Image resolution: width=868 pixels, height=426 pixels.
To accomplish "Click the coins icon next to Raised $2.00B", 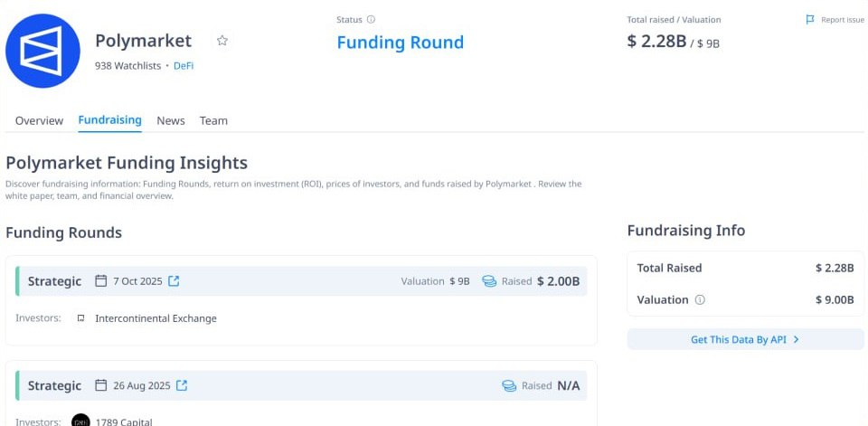I will [x=489, y=281].
